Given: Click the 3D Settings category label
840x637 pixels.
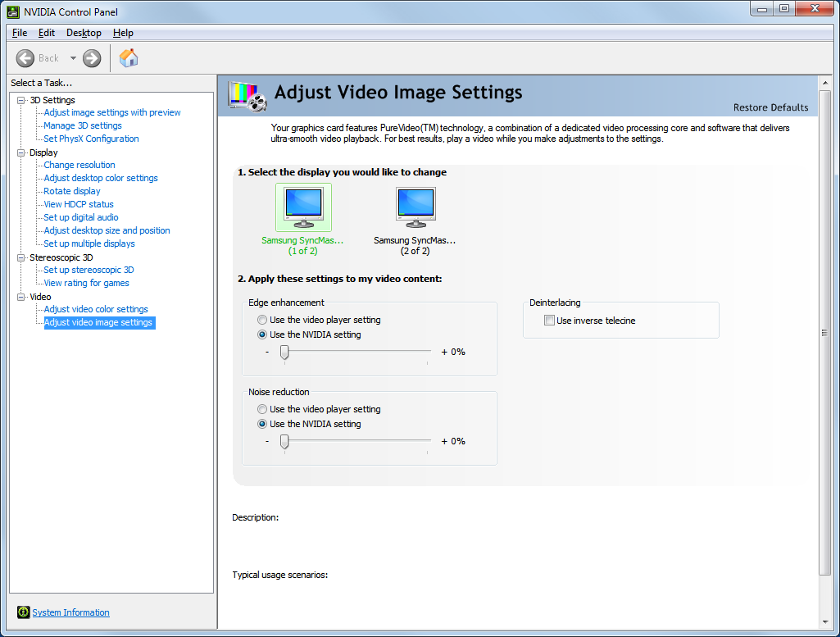Looking at the screenshot, I should tap(52, 100).
